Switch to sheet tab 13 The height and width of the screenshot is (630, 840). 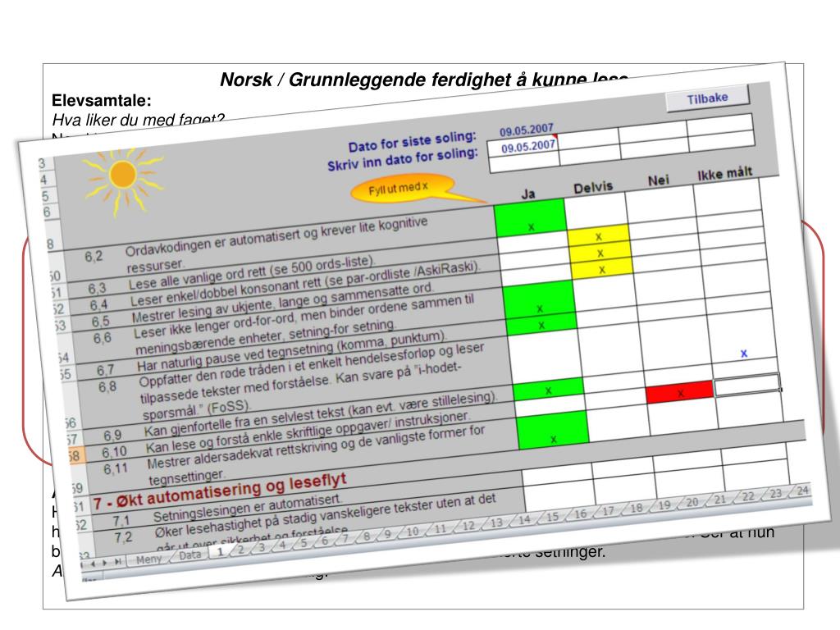pos(496,523)
